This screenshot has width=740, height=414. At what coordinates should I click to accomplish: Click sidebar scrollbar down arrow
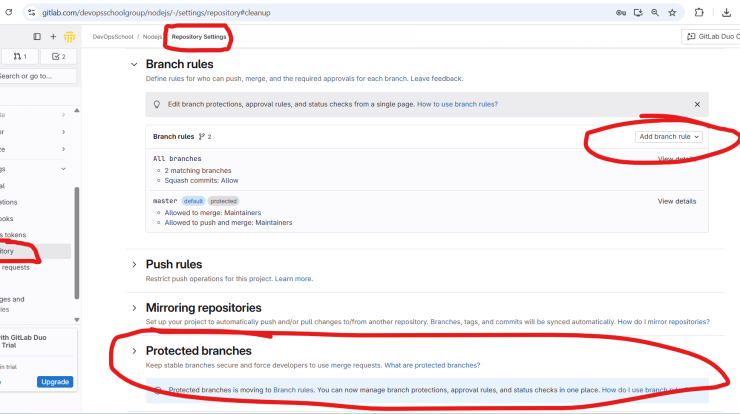(77, 320)
